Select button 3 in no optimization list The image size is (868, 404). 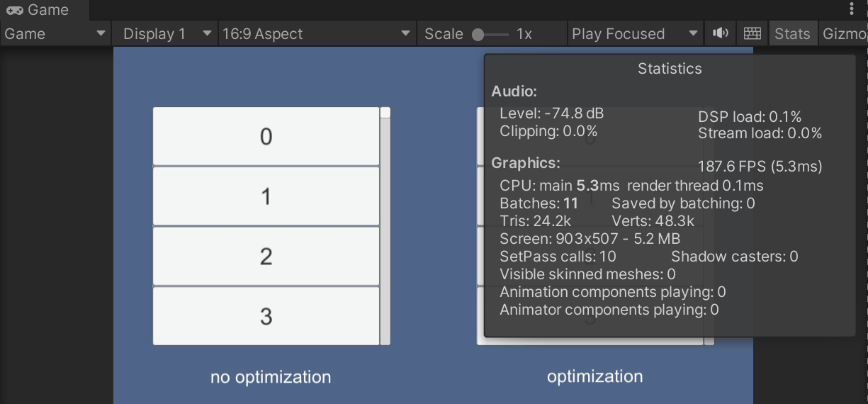(x=266, y=315)
